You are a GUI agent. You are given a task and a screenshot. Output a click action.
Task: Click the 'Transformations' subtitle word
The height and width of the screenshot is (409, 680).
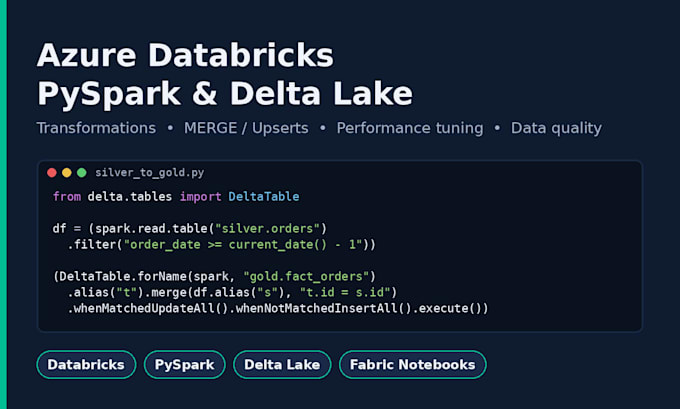[96, 128]
